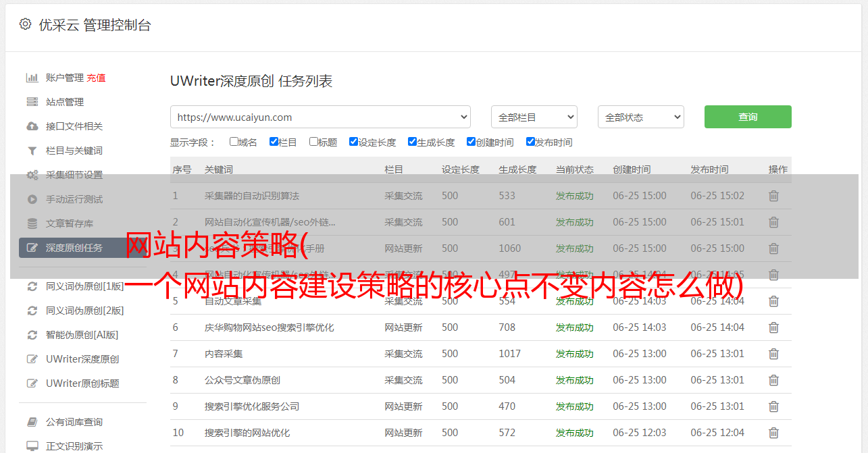Click the 正文识别演示 monitor icon

click(x=32, y=446)
